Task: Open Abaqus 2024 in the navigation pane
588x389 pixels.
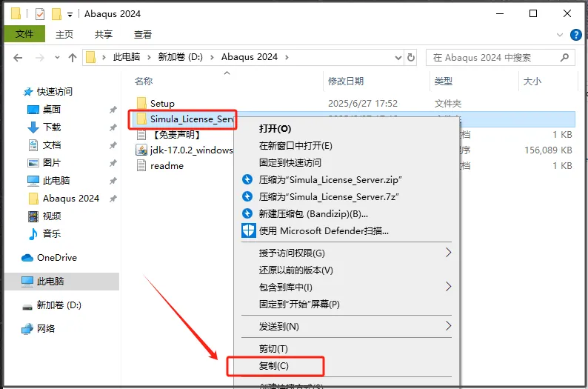Action: pyautogui.click(x=70, y=198)
